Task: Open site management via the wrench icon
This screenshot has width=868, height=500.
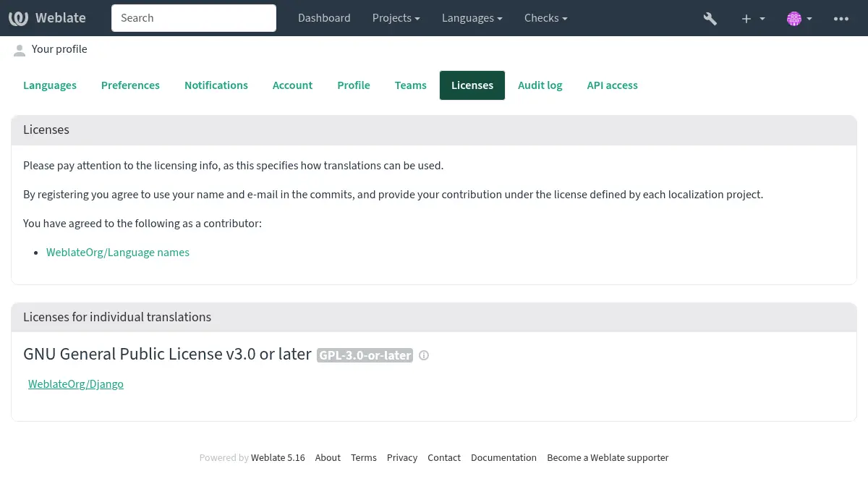Action: point(710,18)
